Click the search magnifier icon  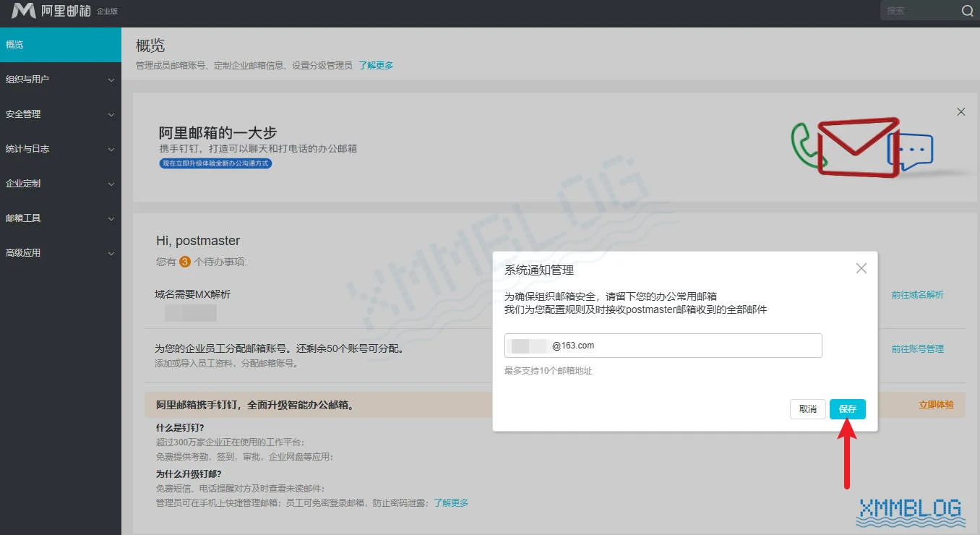point(967,11)
